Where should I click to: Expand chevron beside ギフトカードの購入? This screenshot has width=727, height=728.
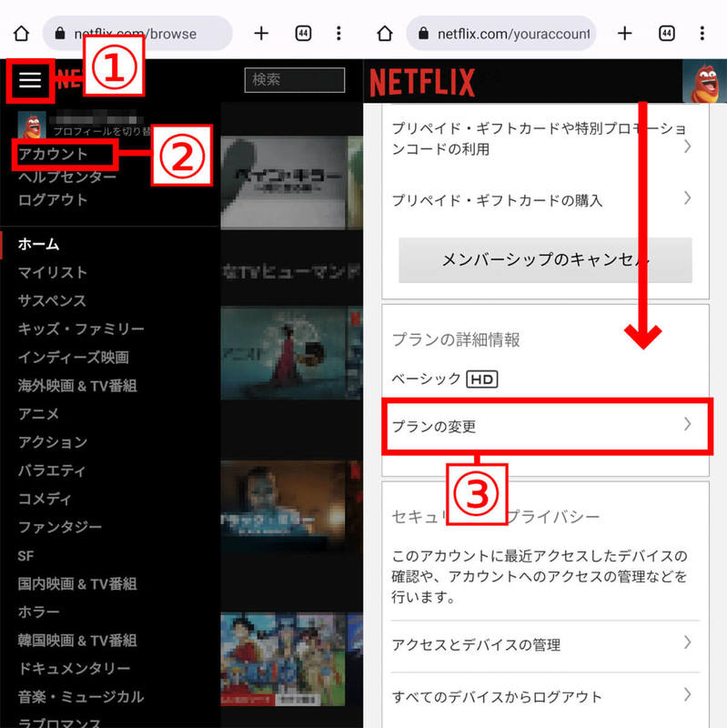[x=688, y=198]
